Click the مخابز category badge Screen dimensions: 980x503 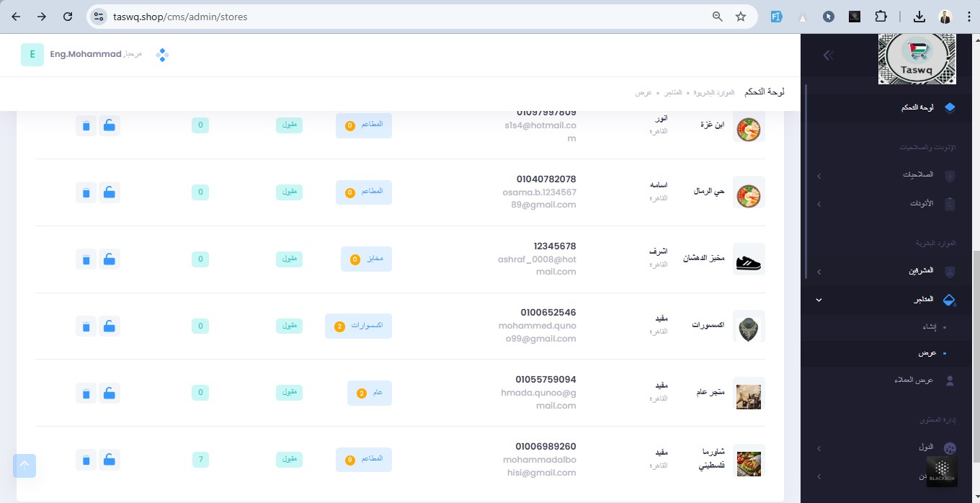click(366, 259)
